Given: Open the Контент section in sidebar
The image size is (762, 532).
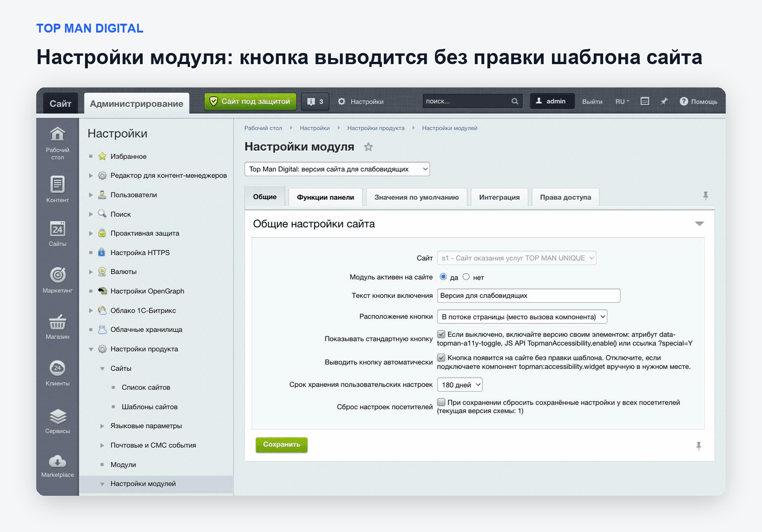Looking at the screenshot, I should point(58,189).
